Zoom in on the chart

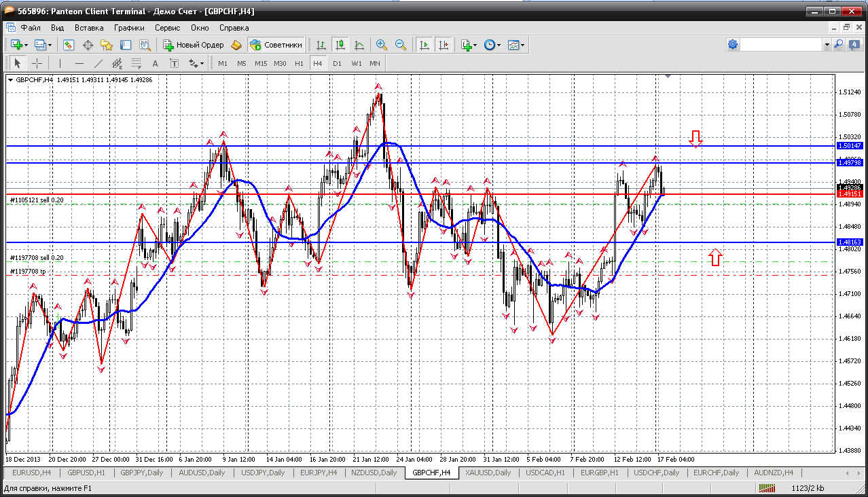pos(382,45)
